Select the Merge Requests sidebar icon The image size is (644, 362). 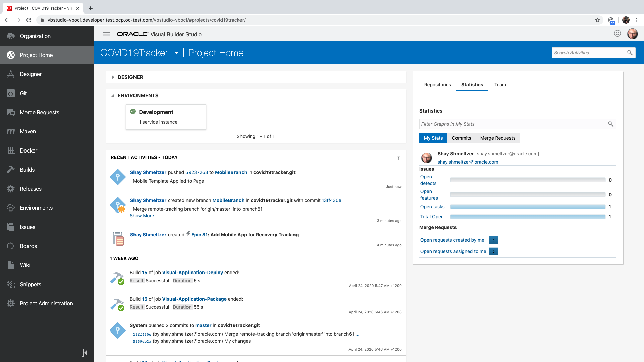[11, 112]
